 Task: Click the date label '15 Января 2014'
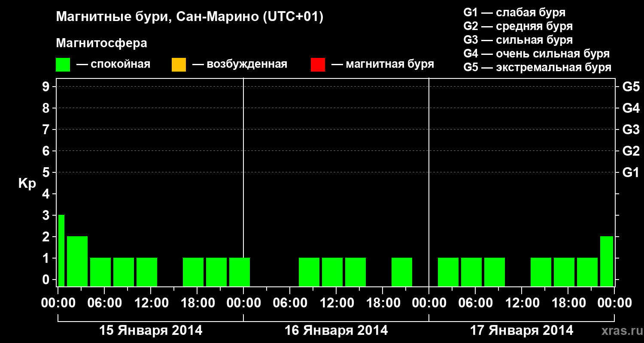click(151, 331)
